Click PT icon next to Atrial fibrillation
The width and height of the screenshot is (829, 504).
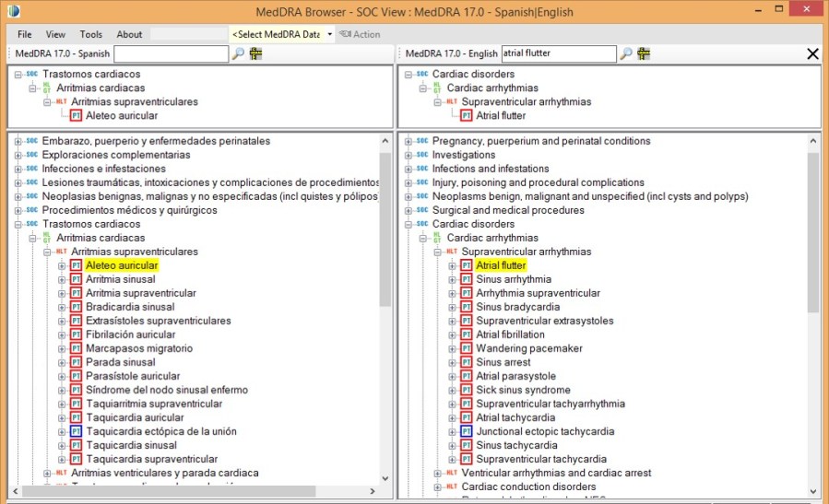[x=467, y=334]
